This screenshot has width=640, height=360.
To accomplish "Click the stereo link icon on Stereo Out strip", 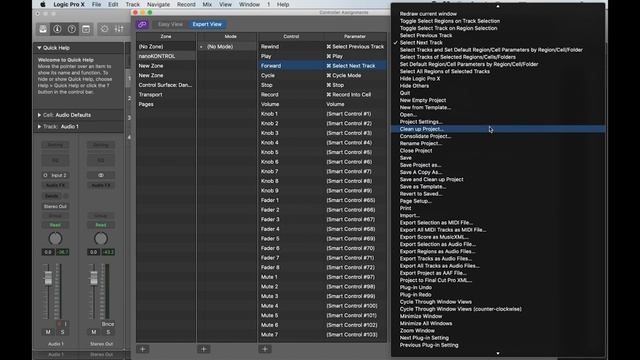I will click(101, 175).
